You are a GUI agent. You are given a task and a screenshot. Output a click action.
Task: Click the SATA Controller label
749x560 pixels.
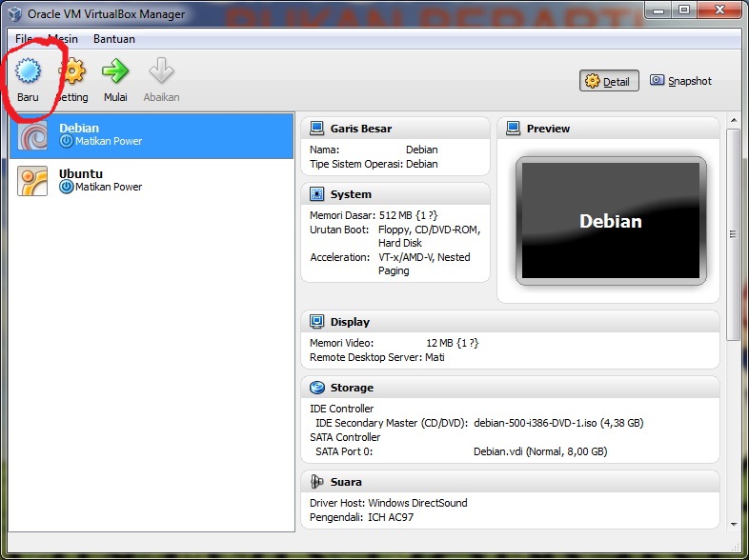pyautogui.click(x=345, y=437)
